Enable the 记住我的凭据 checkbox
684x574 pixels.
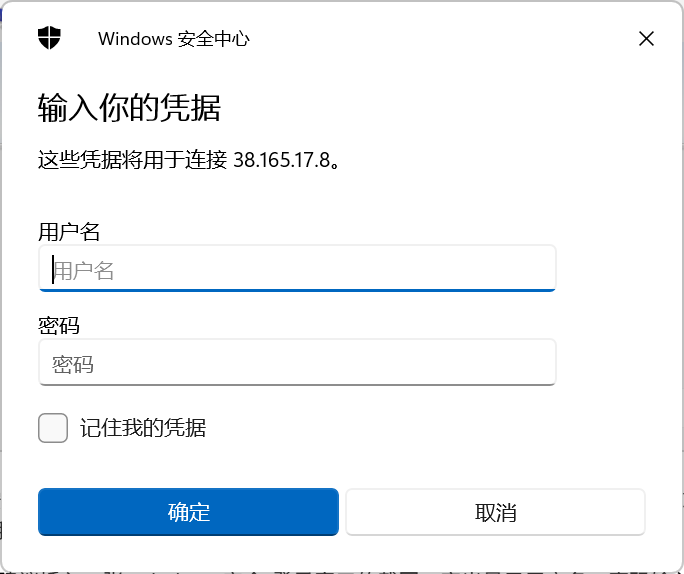[53, 428]
